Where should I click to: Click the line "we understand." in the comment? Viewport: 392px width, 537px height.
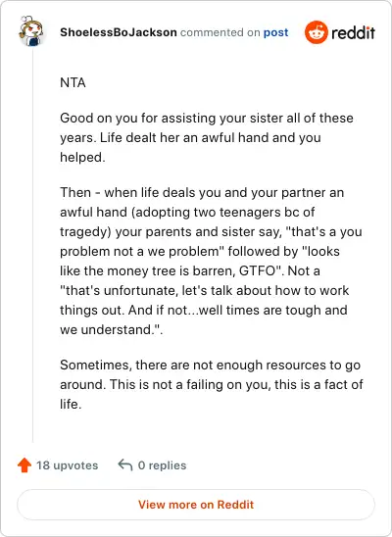pyautogui.click(x=112, y=330)
